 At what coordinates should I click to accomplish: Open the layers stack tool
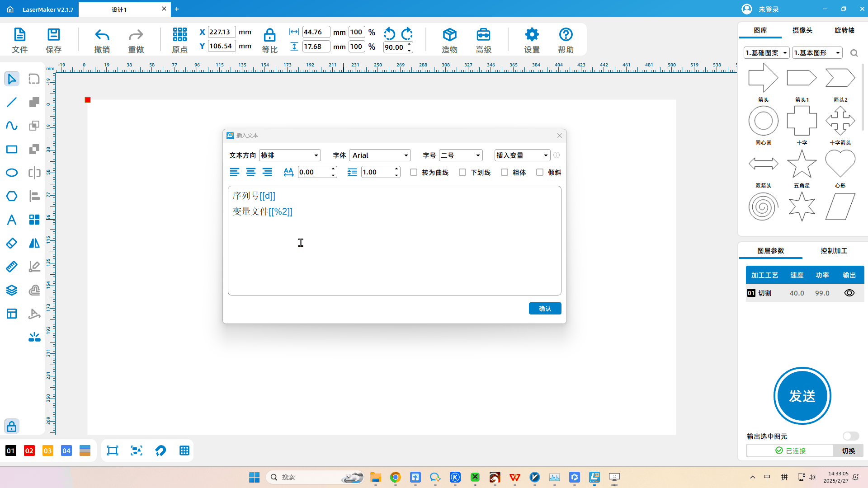(x=12, y=290)
